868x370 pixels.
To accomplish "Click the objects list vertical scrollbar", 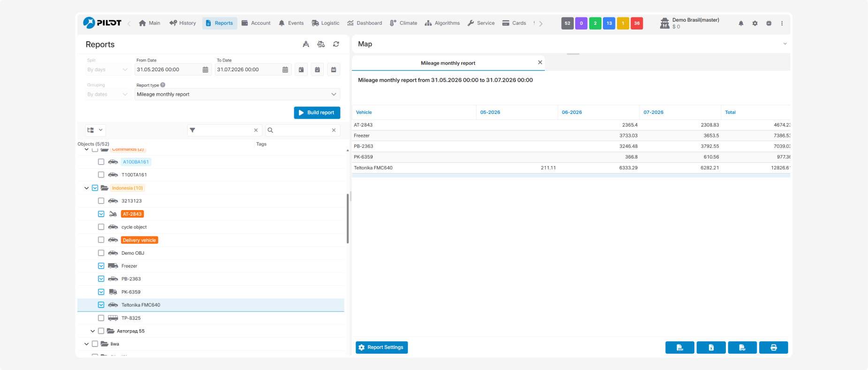I will (348, 219).
